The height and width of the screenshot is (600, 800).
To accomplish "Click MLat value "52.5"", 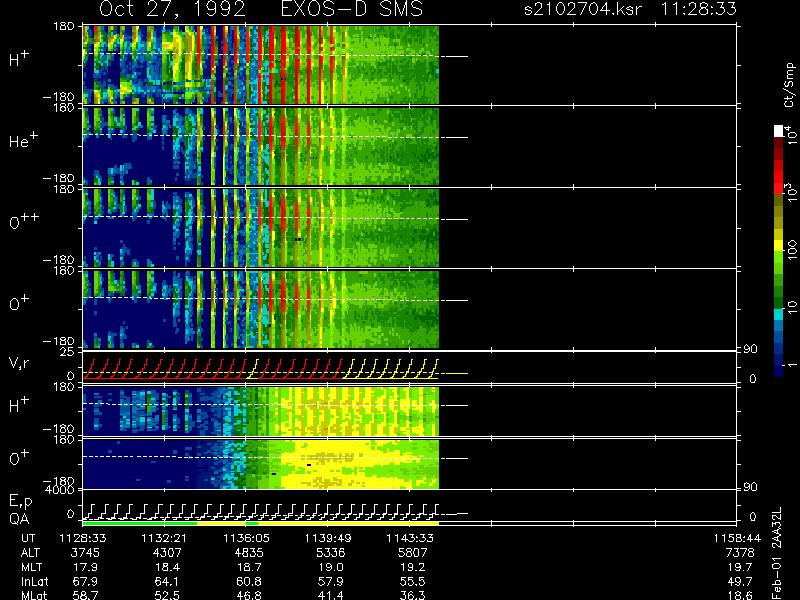I will coord(167,595).
